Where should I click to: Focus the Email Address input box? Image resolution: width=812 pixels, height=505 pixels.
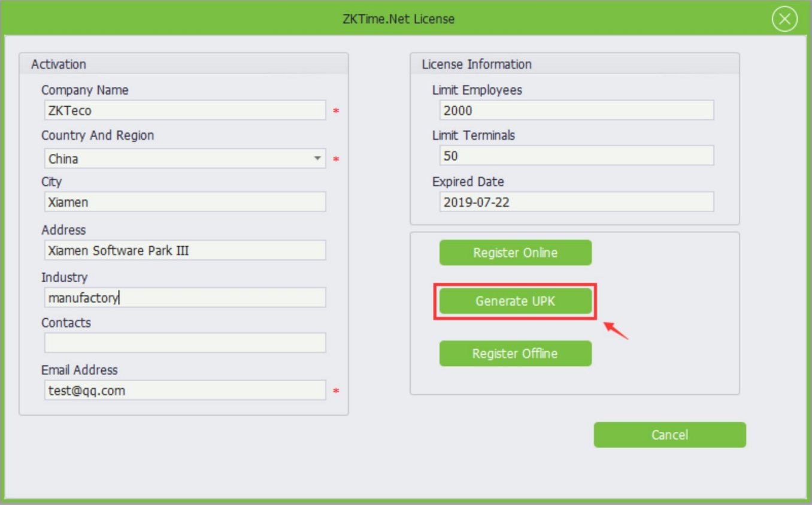(184, 391)
